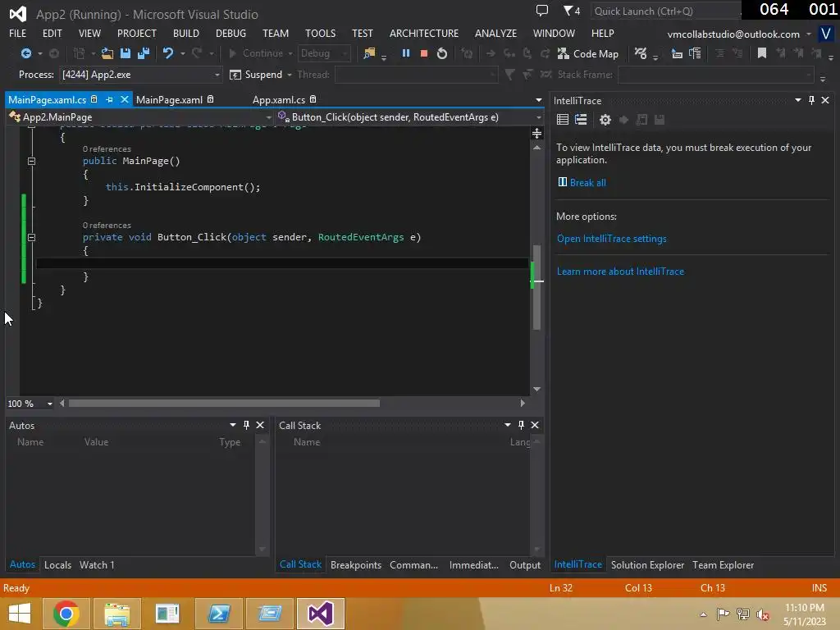
Task: Show IntelliTrace calls view icon
Action: [581, 120]
